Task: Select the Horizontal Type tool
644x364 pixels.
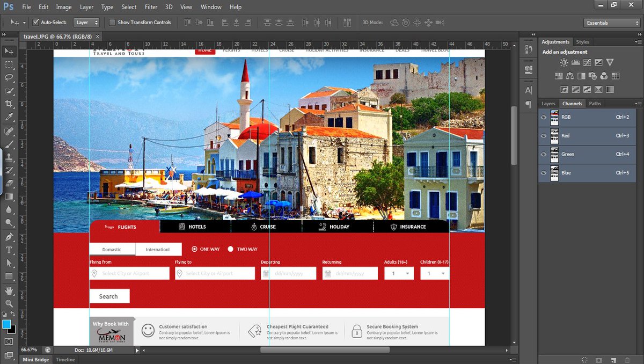Action: click(x=9, y=250)
